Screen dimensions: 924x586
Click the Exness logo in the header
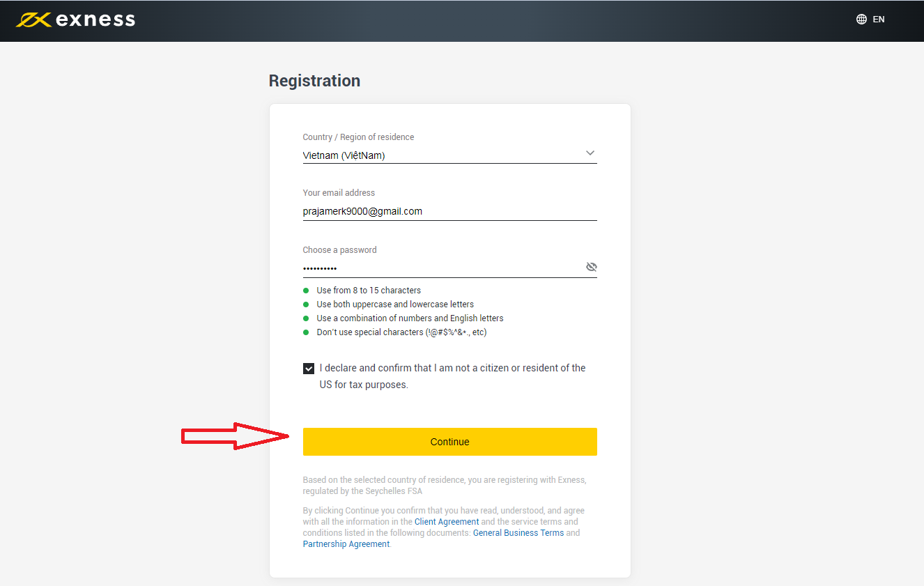click(75, 19)
